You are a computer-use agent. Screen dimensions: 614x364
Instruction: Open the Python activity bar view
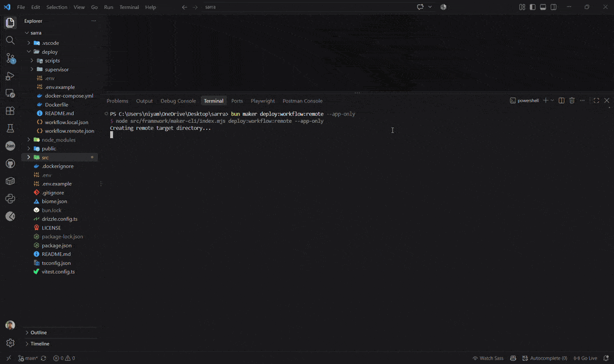click(10, 199)
